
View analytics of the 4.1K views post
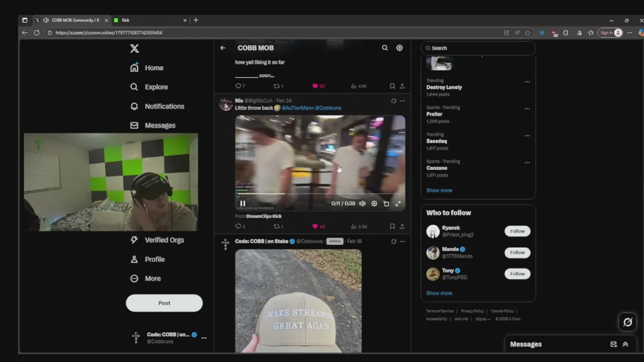(x=359, y=86)
